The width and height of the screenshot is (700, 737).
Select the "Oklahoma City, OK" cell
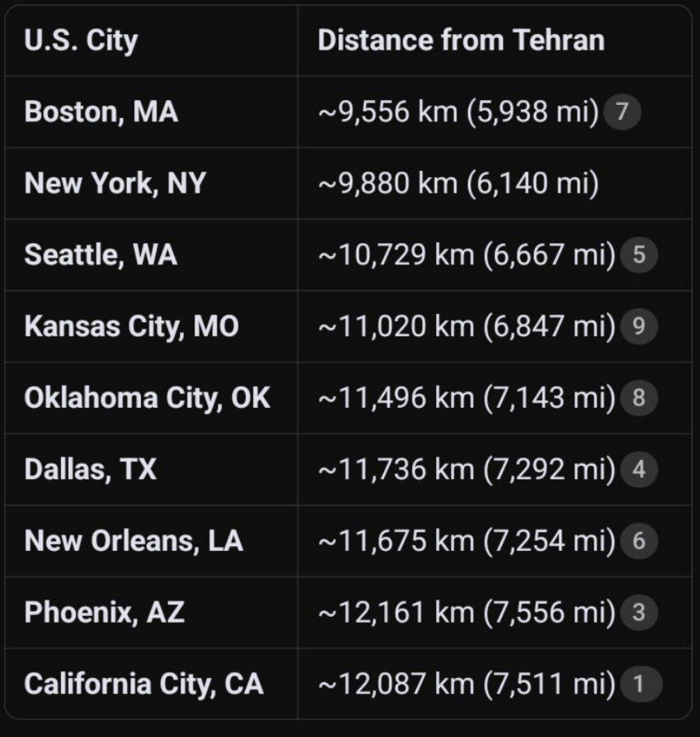coord(147,399)
